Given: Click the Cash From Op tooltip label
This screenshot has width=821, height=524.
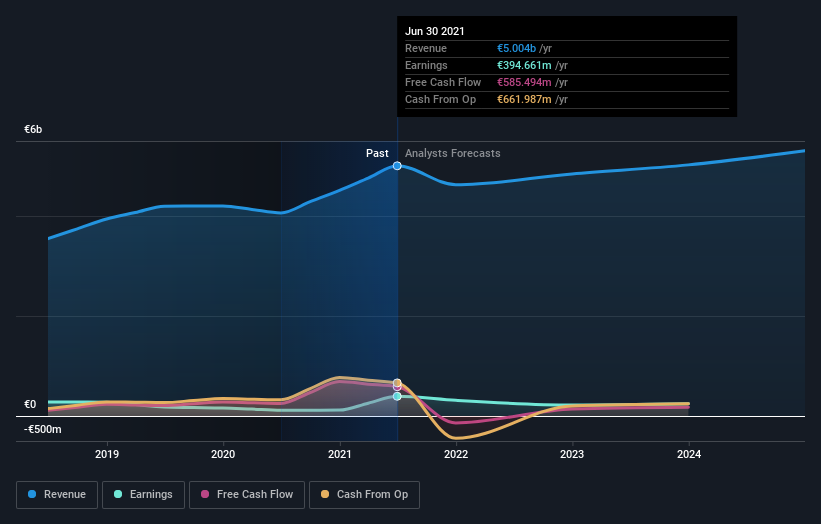Looking at the screenshot, I should click(440, 99).
